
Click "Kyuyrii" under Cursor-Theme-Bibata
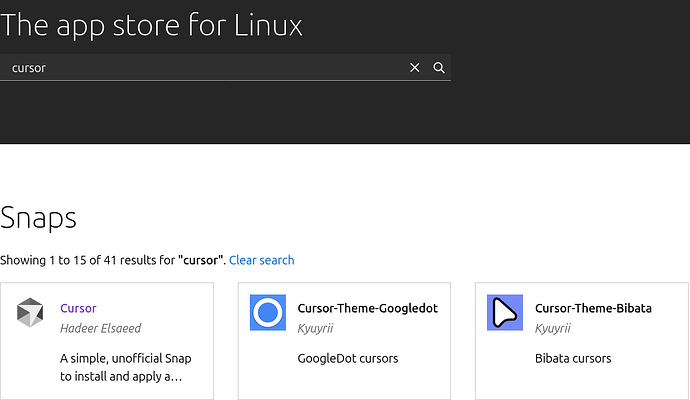553,328
